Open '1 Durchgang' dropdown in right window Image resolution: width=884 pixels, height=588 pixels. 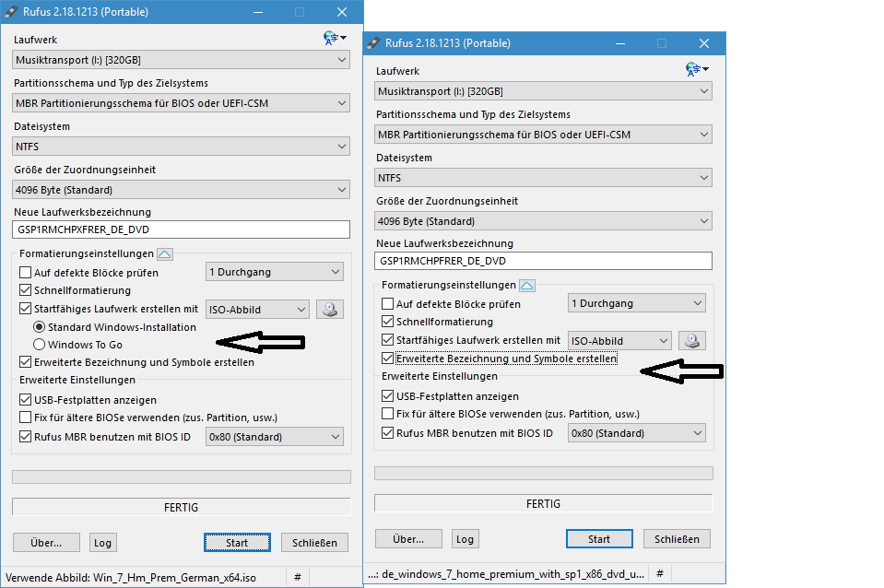(x=637, y=303)
